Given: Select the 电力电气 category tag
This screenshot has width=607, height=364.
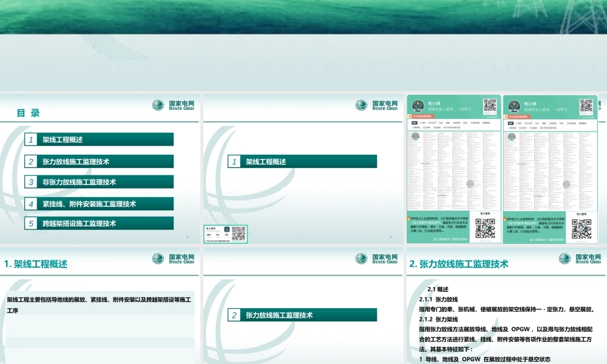Looking at the screenshot, I should (x=432, y=123).
